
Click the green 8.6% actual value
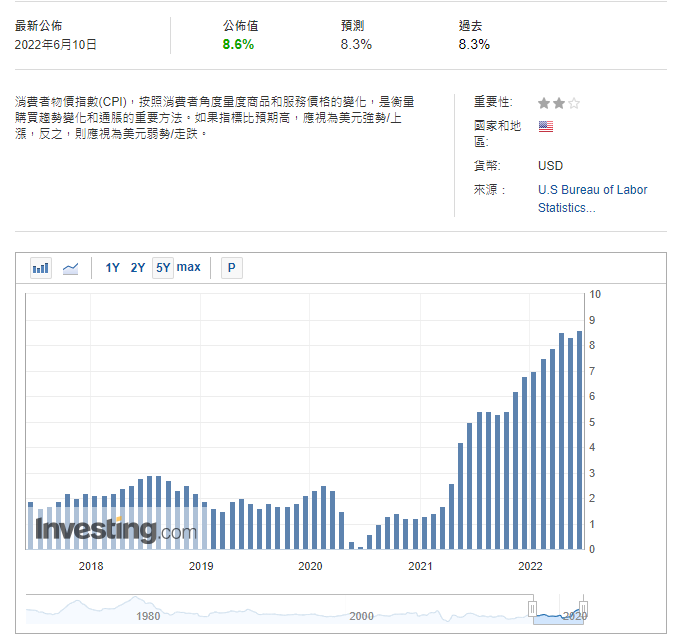tap(238, 44)
